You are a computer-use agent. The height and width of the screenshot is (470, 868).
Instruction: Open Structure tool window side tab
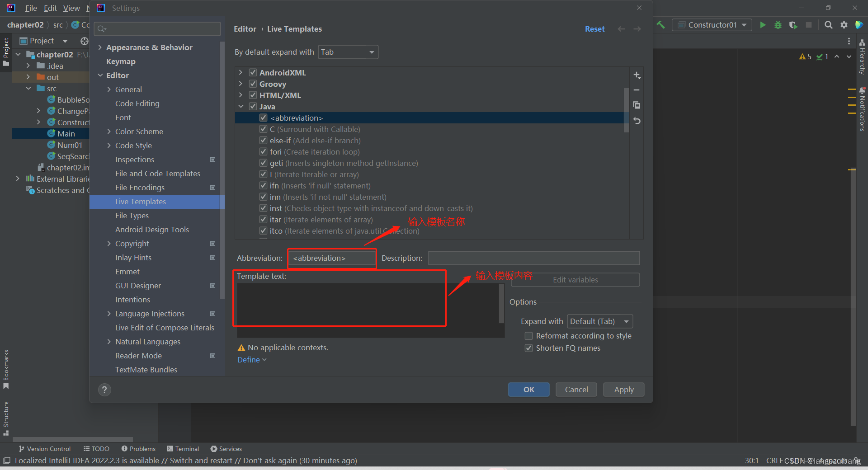pos(6,418)
